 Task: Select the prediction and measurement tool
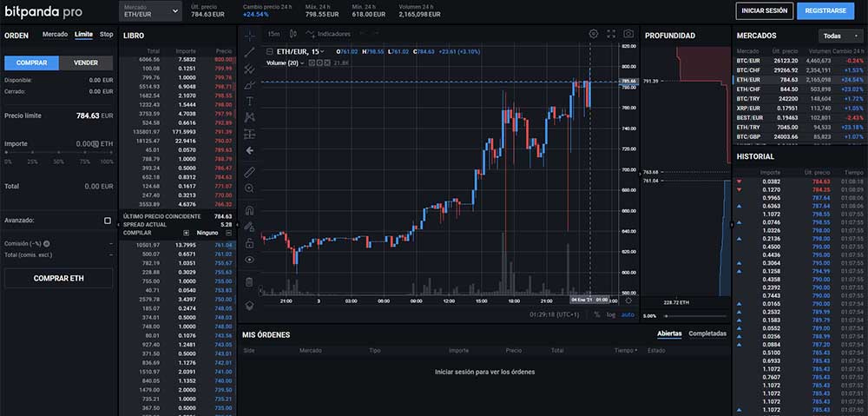[250, 134]
